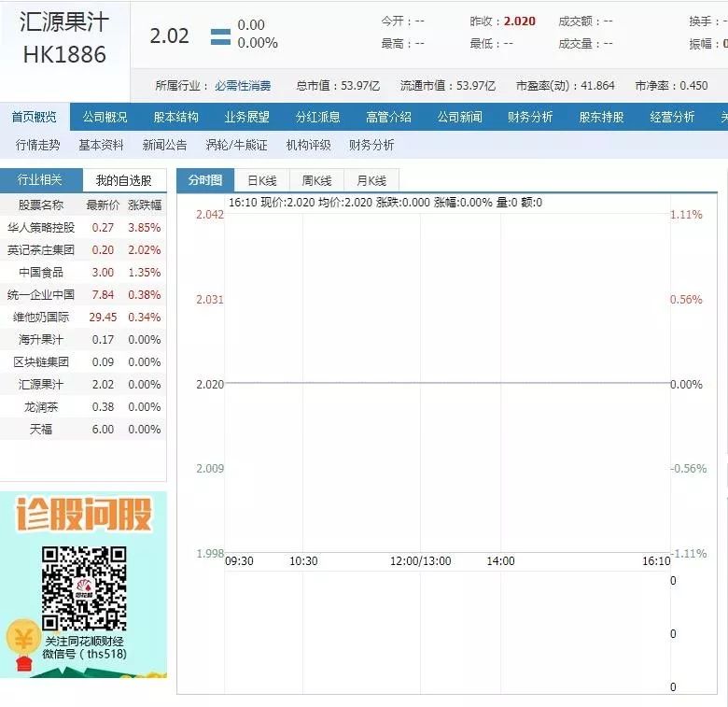
Task: Select 行情走势 sub-navigation link
Action: (x=37, y=145)
